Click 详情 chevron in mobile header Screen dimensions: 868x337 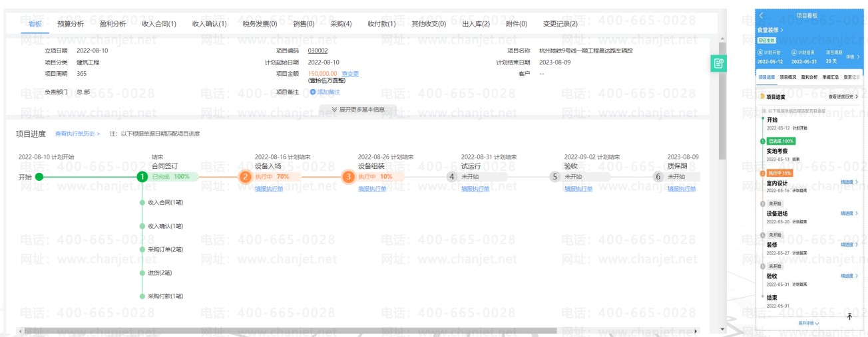click(853, 57)
